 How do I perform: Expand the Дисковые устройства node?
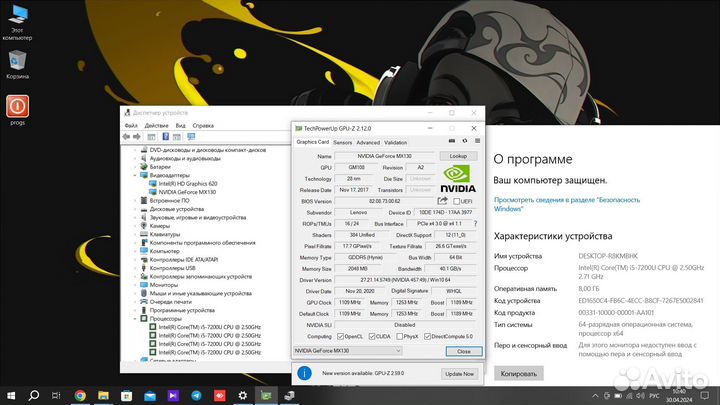[135, 209]
